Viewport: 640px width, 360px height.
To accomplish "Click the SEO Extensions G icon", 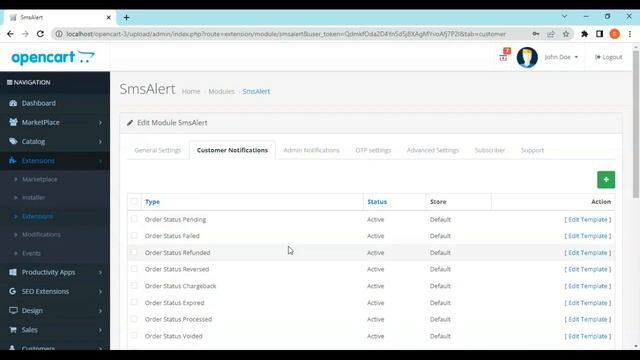I will 13,291.
